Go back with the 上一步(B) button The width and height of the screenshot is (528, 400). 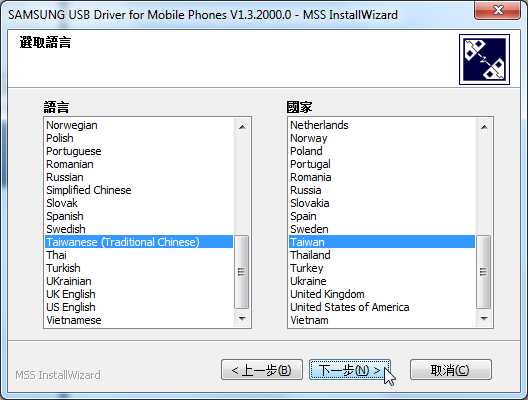[x=262, y=370]
